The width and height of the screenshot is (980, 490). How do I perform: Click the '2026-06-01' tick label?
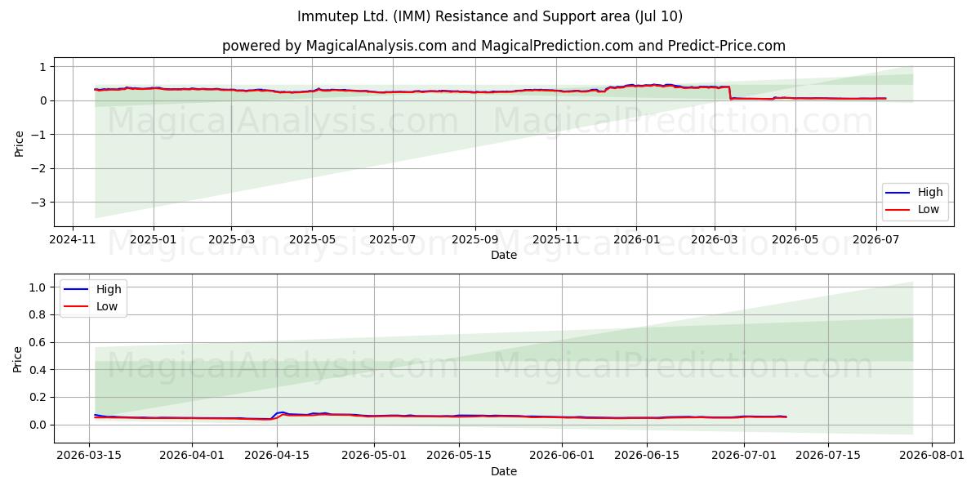(x=563, y=456)
